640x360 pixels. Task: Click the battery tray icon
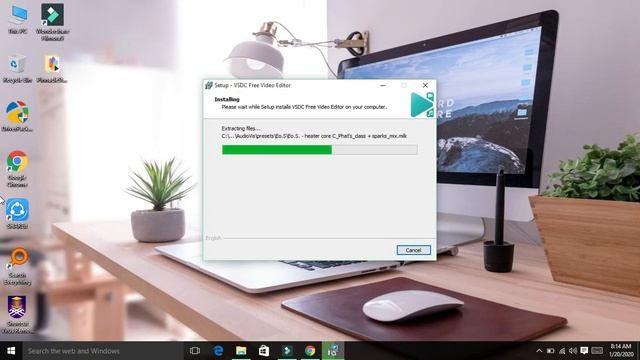tap(551, 351)
